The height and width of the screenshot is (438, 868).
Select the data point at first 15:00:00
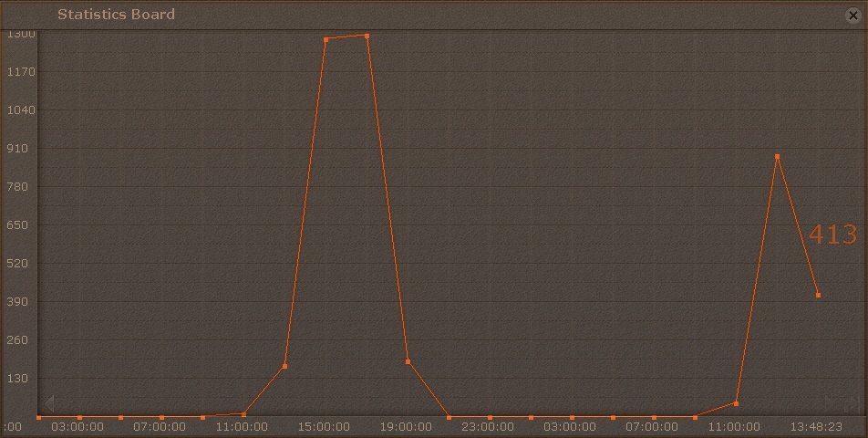[x=325, y=39]
